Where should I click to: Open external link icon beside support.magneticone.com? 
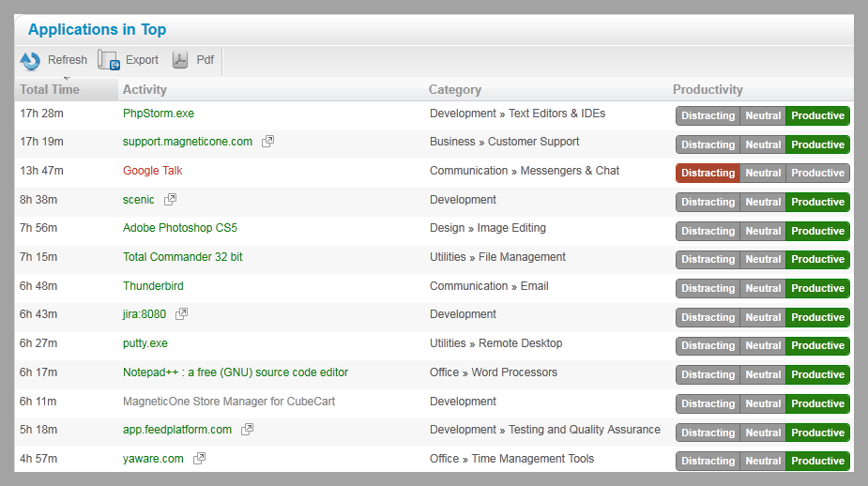[x=268, y=141]
